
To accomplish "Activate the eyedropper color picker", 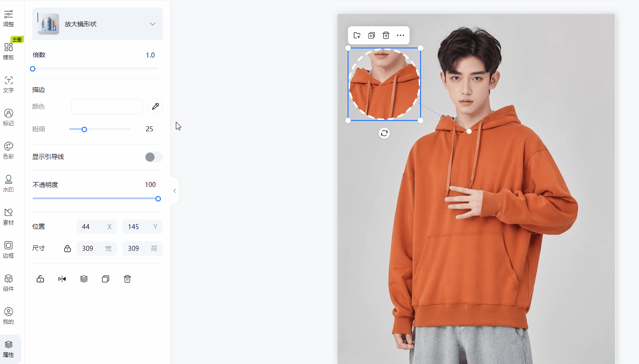I will 155,107.
